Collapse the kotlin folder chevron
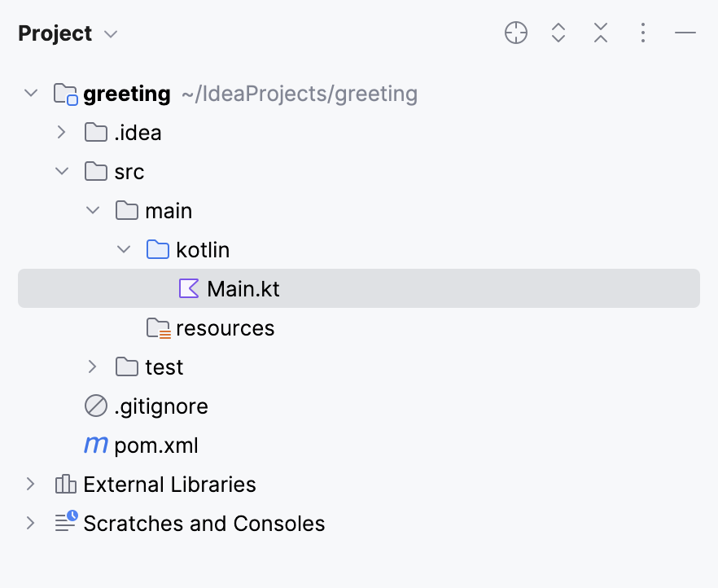 point(123,249)
